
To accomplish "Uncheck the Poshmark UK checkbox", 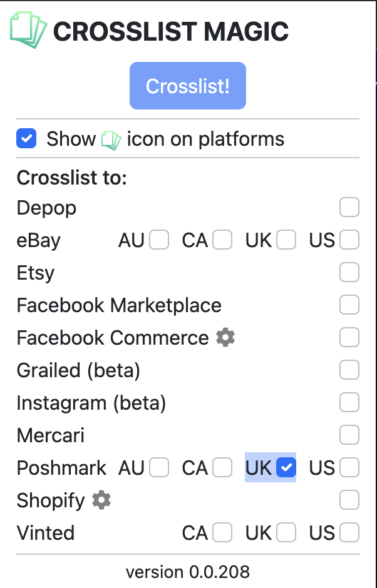I will point(286,467).
